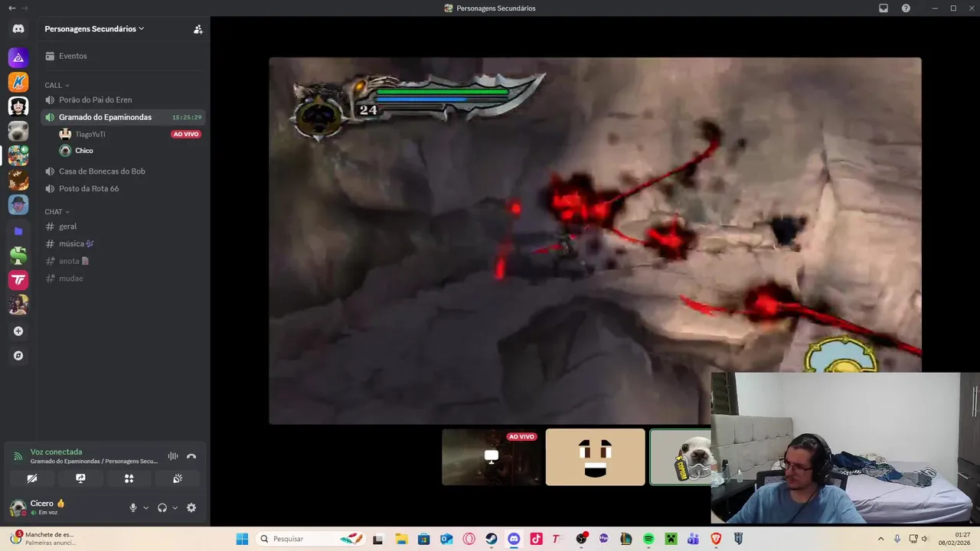The image size is (980, 551).
Task: Show hidden system tray icons chevron
Action: tap(880, 539)
